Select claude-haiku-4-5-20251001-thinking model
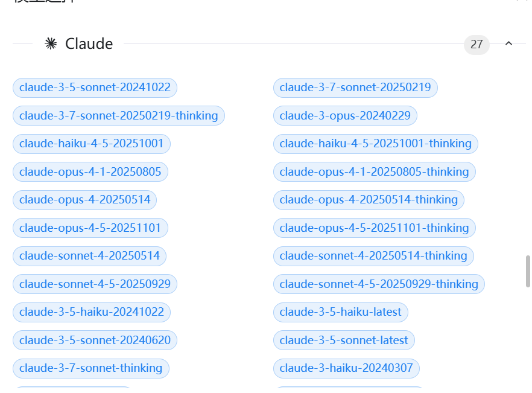Image resolution: width=532 pixels, height=393 pixels. [375, 144]
